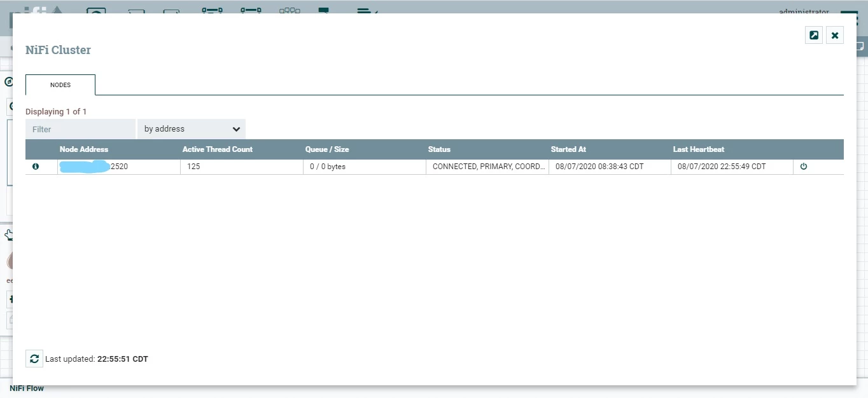The image size is (868, 398).
Task: Select node address cell ending in 2520
Action: (x=119, y=167)
